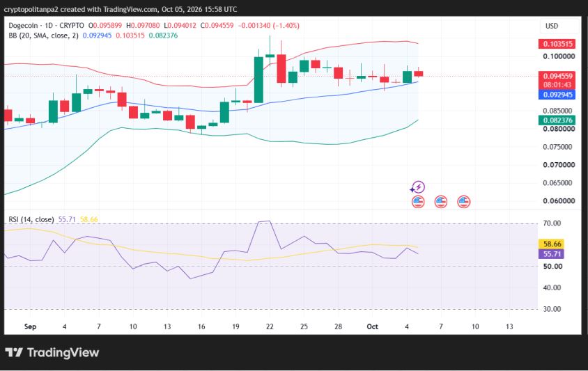
Task: Click the Dogecoin · 1D · CRYPTO title
Action: 46,26
